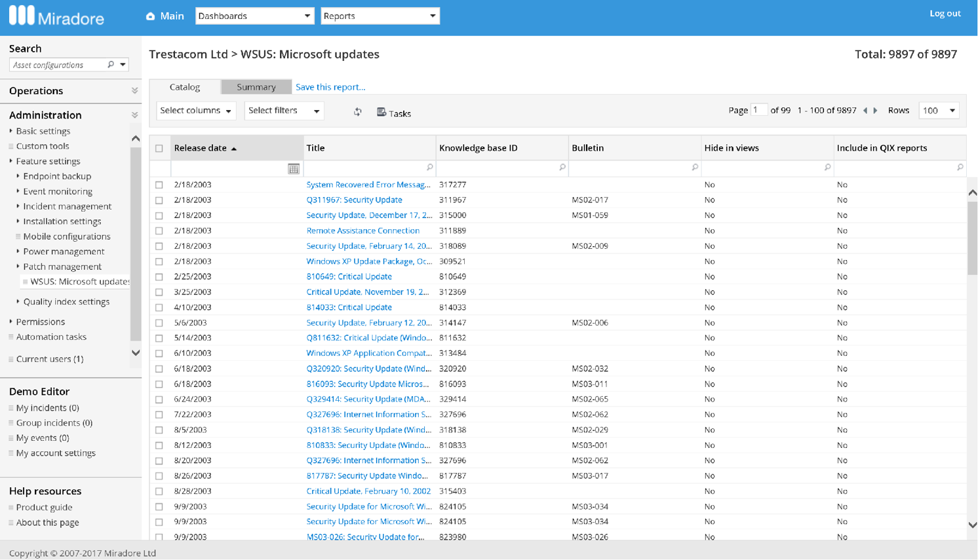Click the search magnifier in Asset configurations box
Viewport: 978px width, 560px height.
pos(111,64)
